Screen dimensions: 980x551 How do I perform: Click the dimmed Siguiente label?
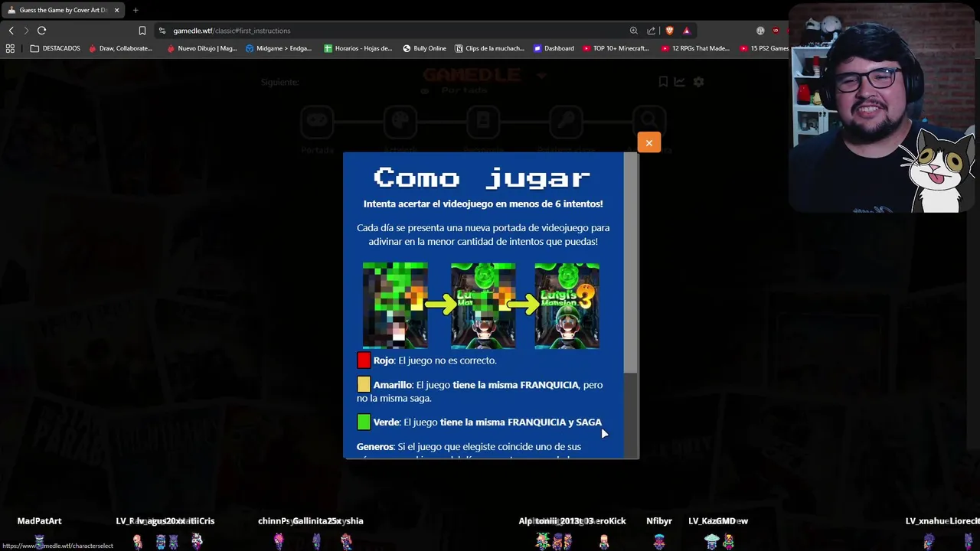coord(280,82)
